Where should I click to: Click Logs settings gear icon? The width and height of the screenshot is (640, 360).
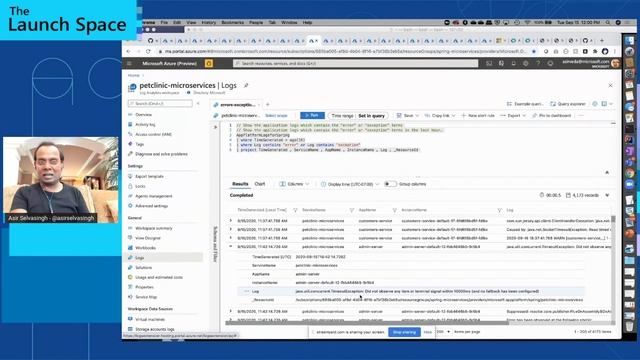pyautogui.click(x=595, y=104)
